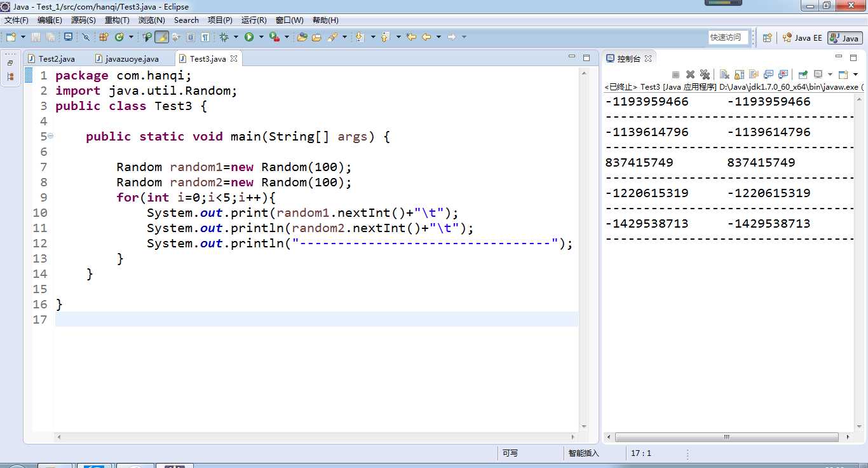Close the 控制台 console view
Image resolution: width=868 pixels, height=468 pixels.
click(x=648, y=59)
